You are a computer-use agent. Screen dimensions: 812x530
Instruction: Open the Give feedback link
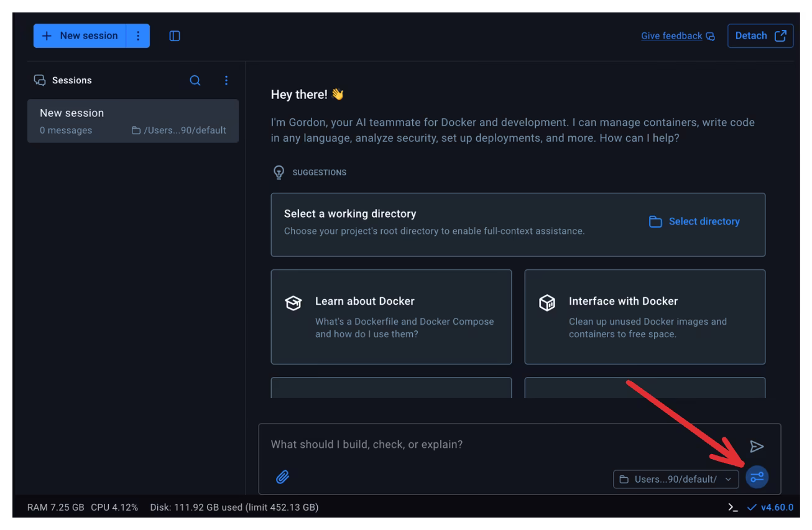(671, 35)
